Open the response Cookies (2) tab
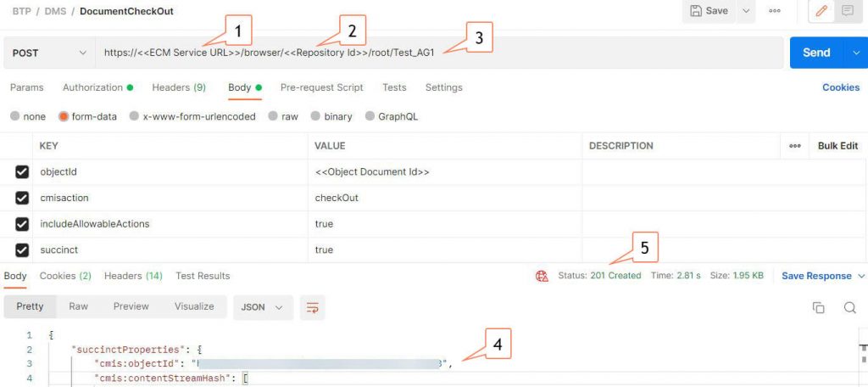 click(x=65, y=276)
